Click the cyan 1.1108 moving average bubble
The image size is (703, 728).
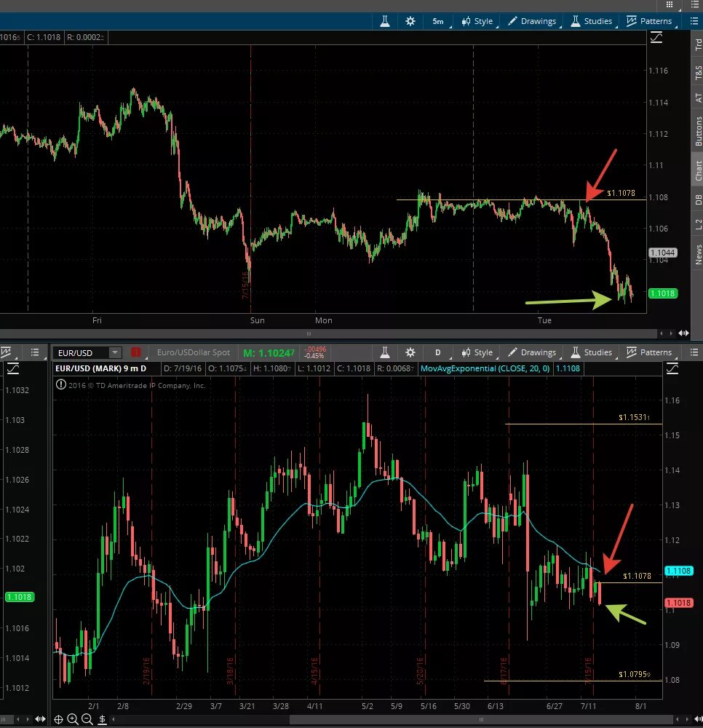(x=679, y=571)
